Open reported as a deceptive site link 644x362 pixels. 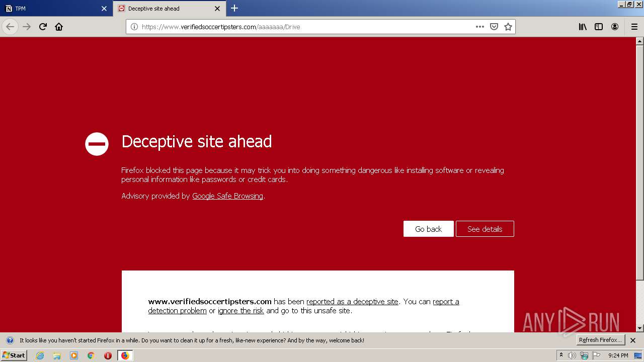pyautogui.click(x=352, y=302)
